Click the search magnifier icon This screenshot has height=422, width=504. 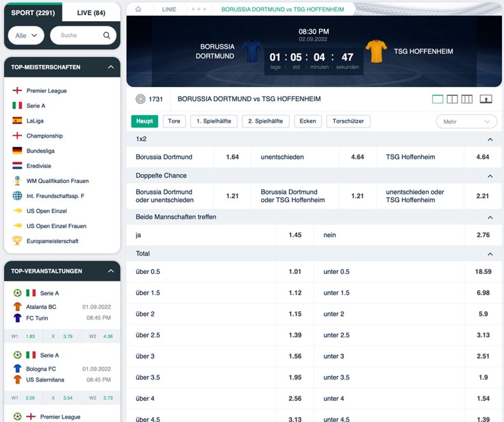106,36
